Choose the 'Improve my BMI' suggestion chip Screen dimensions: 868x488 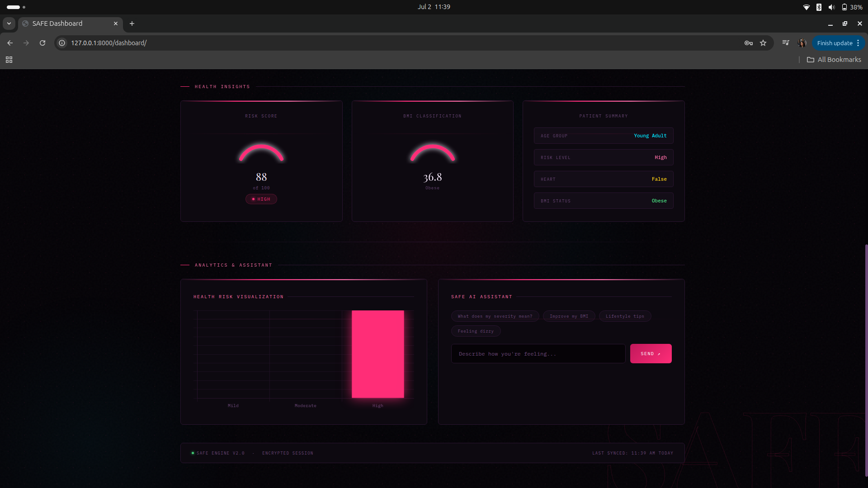point(569,316)
